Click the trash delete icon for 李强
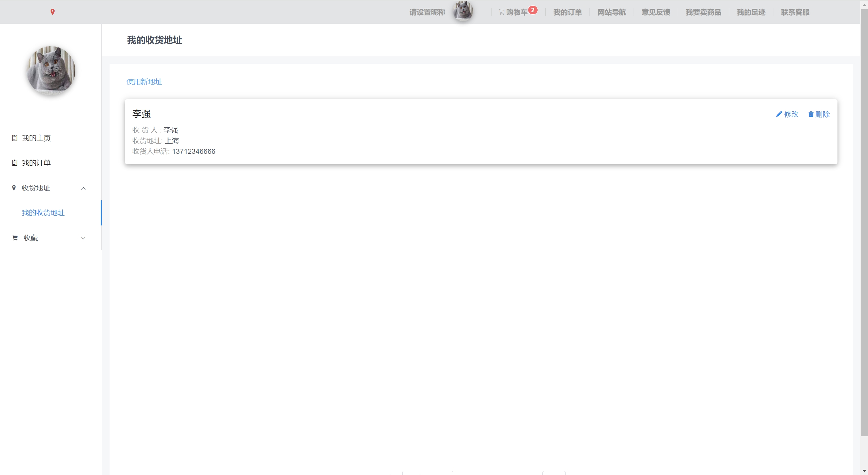The image size is (868, 475). 811,114
